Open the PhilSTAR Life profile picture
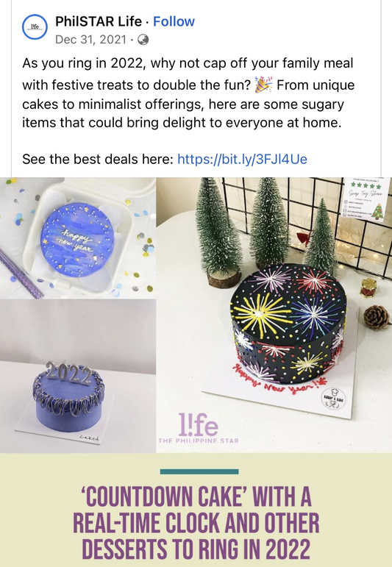Screen dimensions: 392x567 pyautogui.click(x=35, y=27)
